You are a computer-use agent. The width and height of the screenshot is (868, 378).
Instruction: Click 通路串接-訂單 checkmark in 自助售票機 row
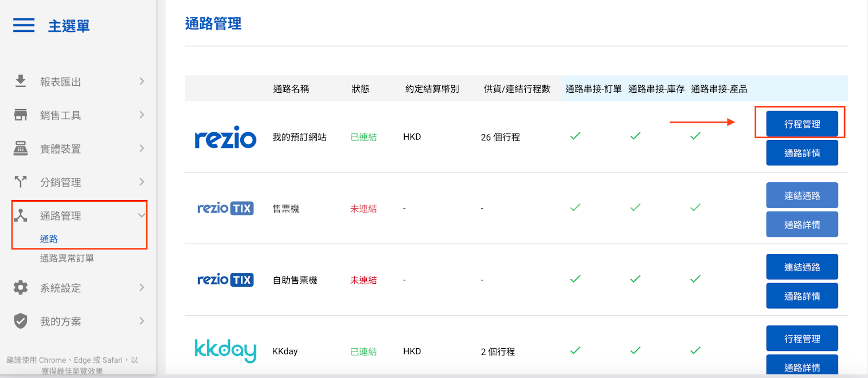point(576,279)
